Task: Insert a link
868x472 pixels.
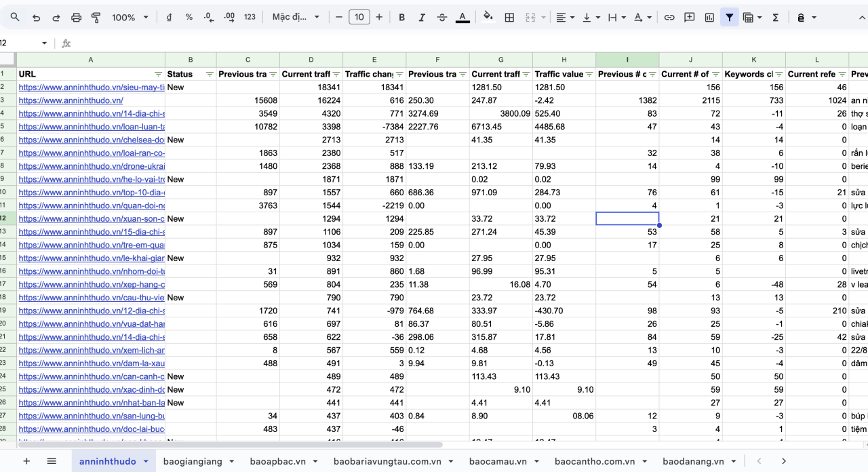Action: (669, 17)
